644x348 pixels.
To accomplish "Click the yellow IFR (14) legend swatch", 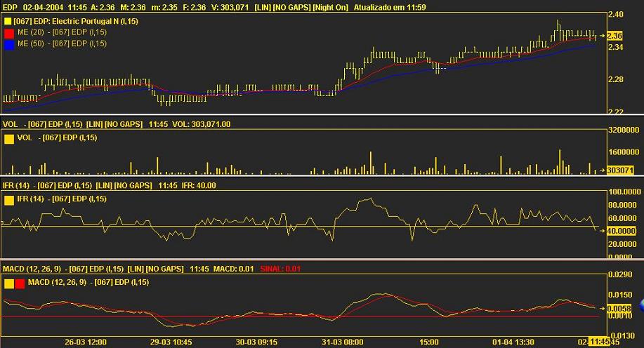I will 9,200.
